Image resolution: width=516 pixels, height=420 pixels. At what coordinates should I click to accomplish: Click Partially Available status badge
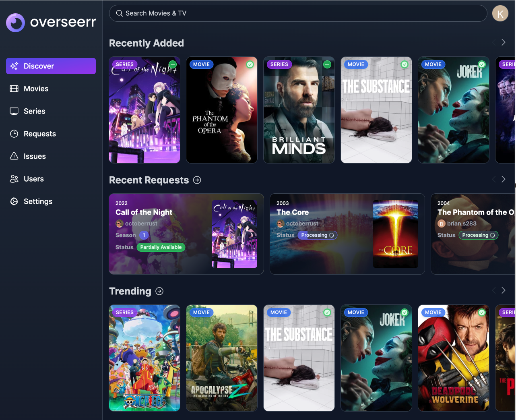[x=161, y=247]
